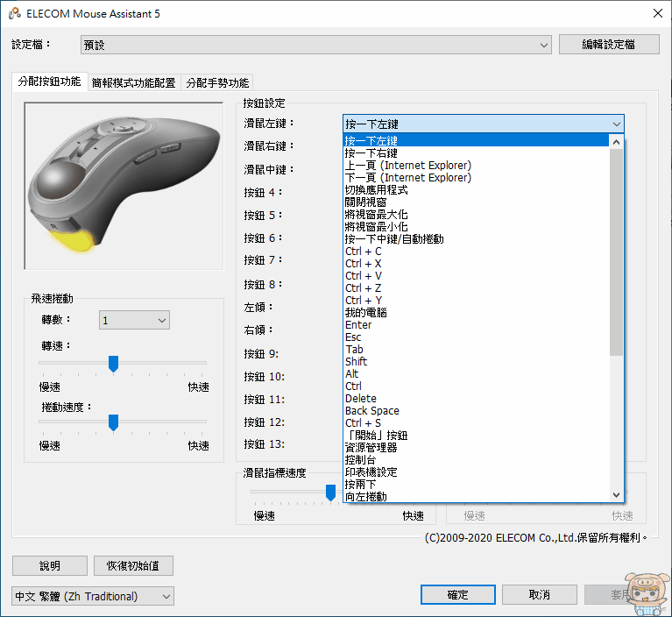Select 「開始」按鈕 option
The width and height of the screenshot is (672, 617).
point(476,436)
